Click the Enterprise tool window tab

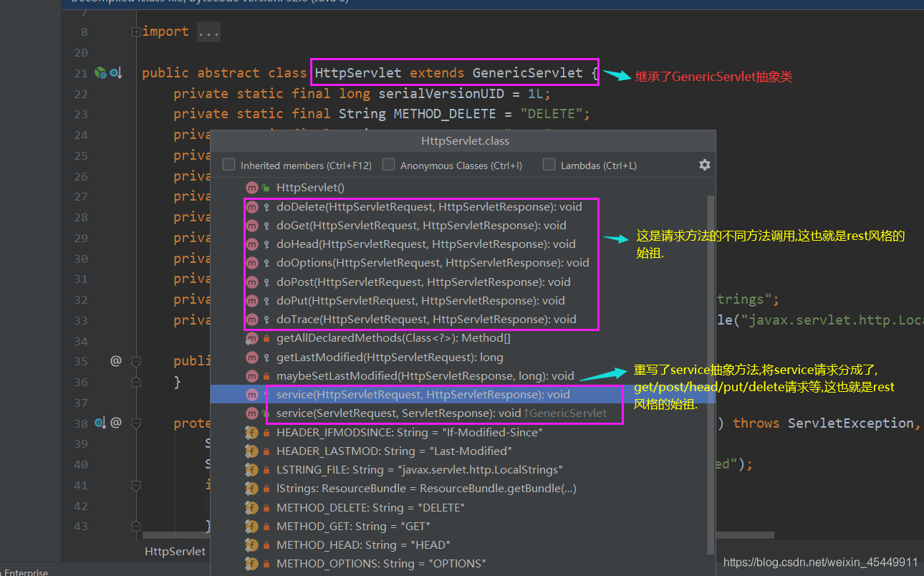pos(26,572)
